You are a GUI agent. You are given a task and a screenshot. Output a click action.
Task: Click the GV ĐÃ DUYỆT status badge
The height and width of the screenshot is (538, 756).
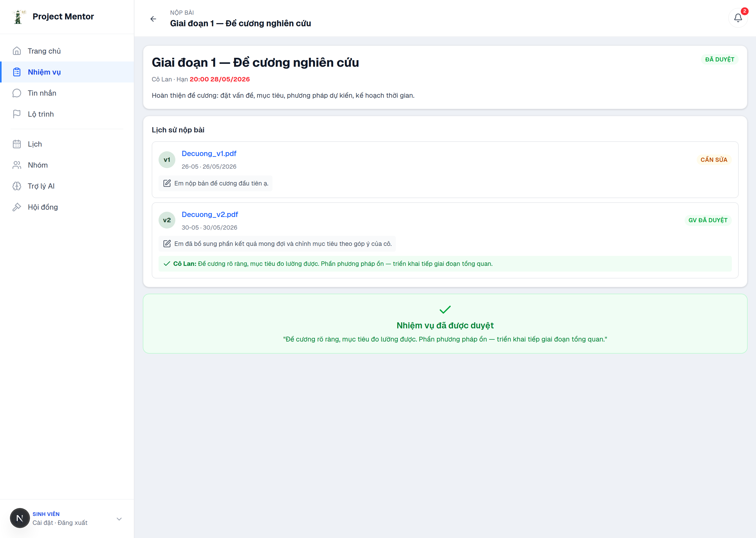point(708,220)
